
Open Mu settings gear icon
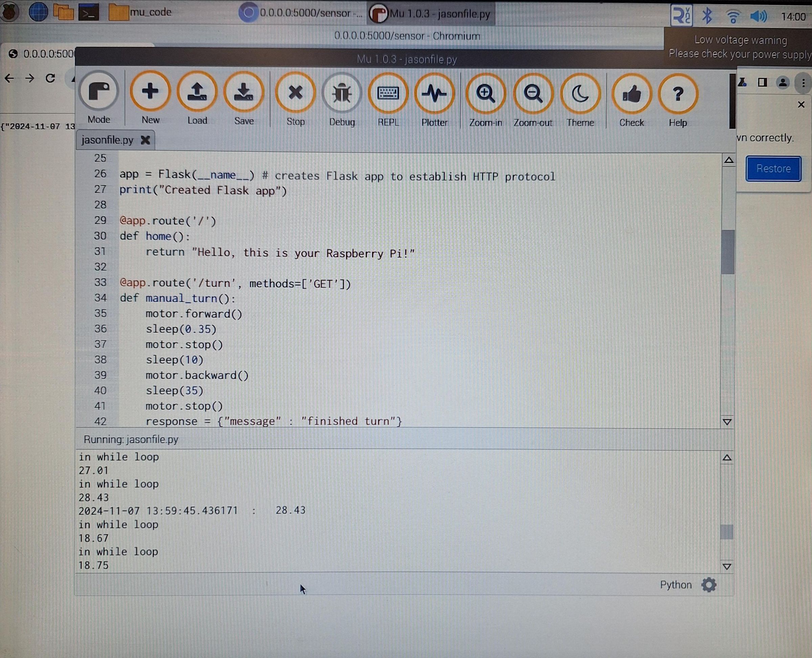tap(708, 585)
